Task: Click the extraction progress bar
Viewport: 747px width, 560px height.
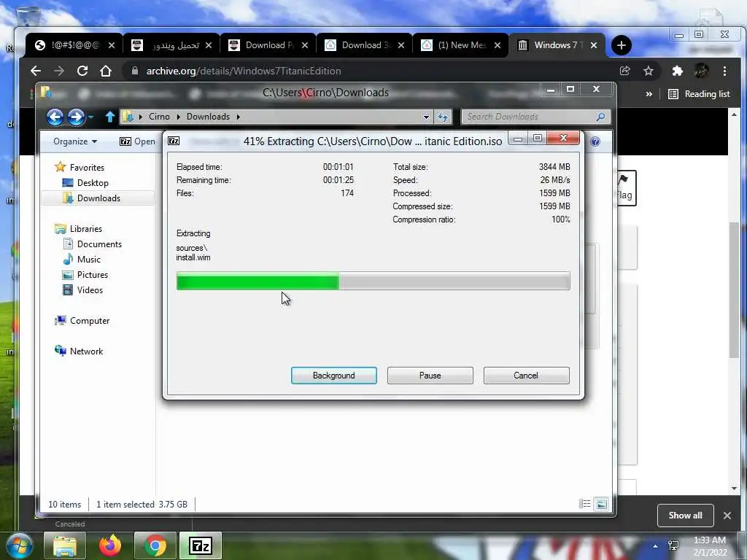Action: [x=373, y=281]
